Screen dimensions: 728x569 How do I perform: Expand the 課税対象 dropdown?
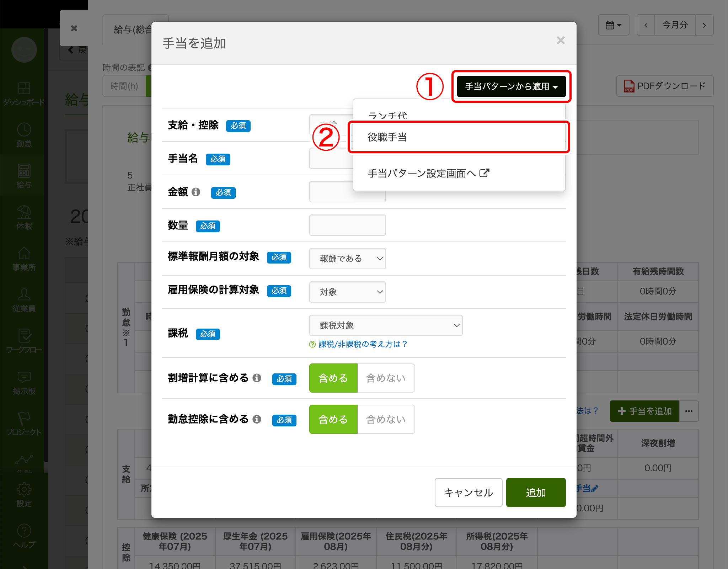(386, 325)
